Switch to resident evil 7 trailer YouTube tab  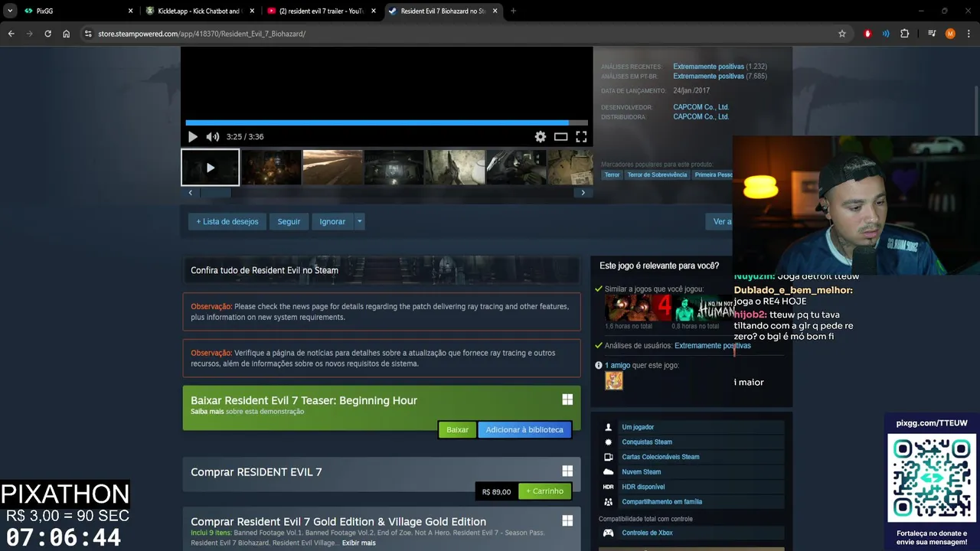pyautogui.click(x=322, y=11)
